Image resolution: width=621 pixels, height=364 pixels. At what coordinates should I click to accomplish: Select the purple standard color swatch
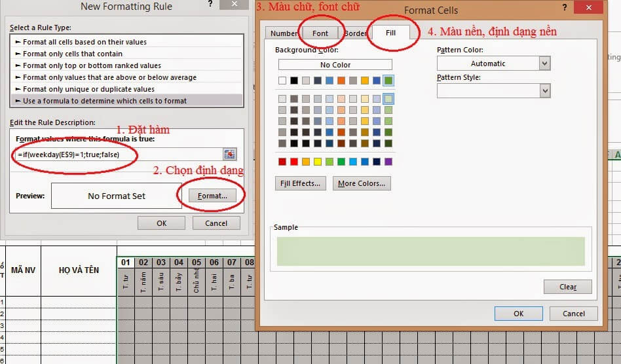pyautogui.click(x=388, y=162)
